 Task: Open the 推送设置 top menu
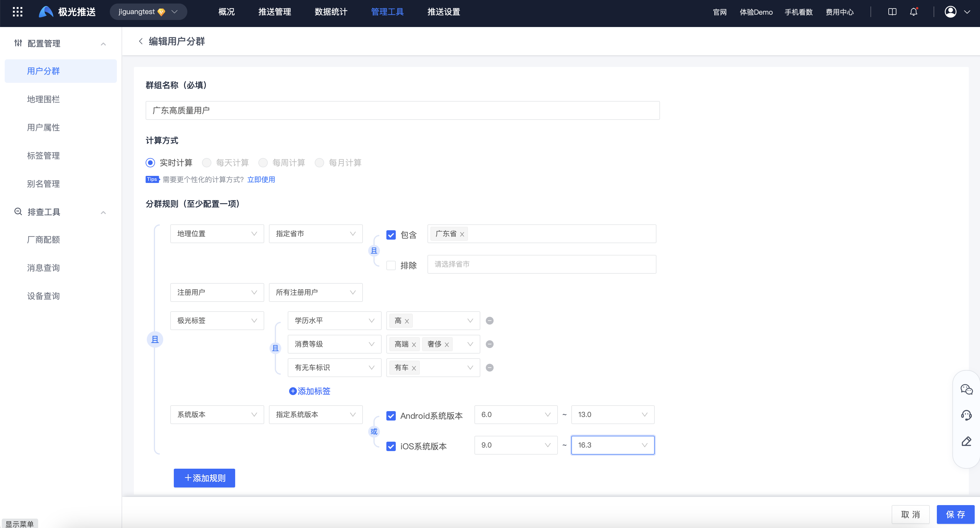click(444, 12)
